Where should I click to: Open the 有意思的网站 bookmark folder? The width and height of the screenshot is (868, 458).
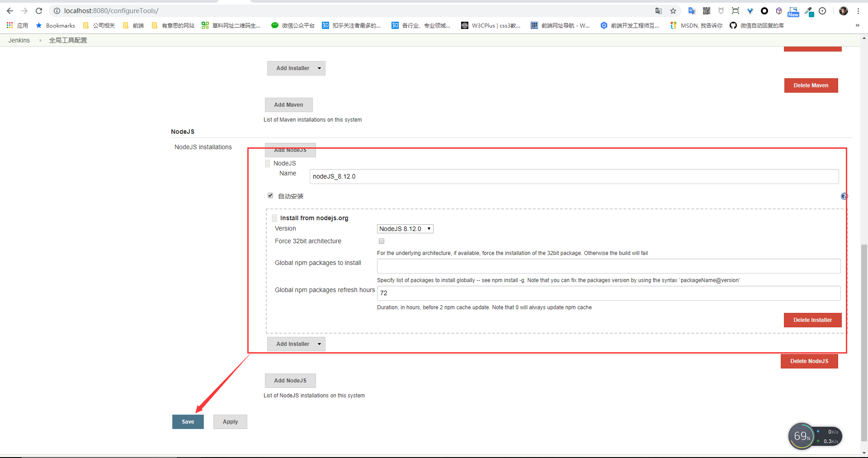point(173,25)
